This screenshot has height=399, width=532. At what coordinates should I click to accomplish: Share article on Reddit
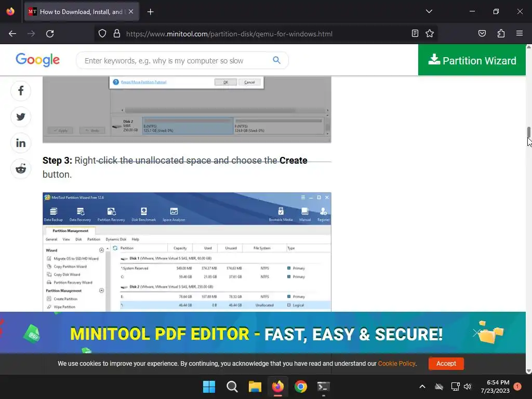(21, 169)
